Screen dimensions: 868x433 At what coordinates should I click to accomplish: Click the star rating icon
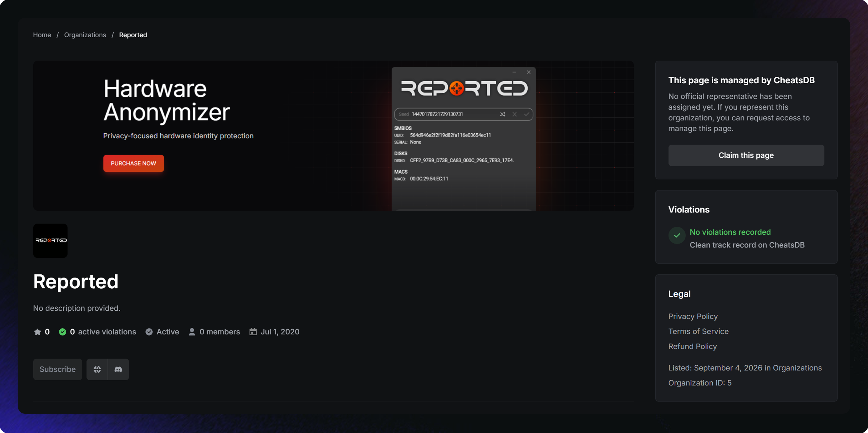(37, 332)
